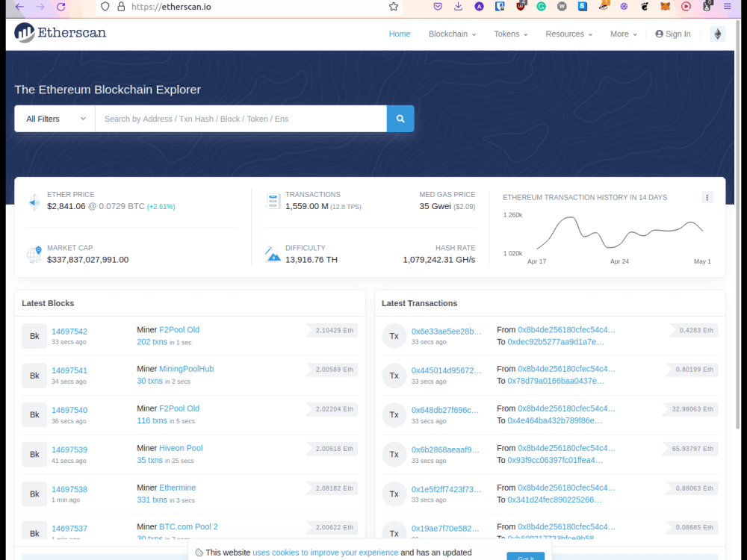The width and height of the screenshot is (747, 560).
Task: Reload the page with the refresh icon
Action: (61, 7)
